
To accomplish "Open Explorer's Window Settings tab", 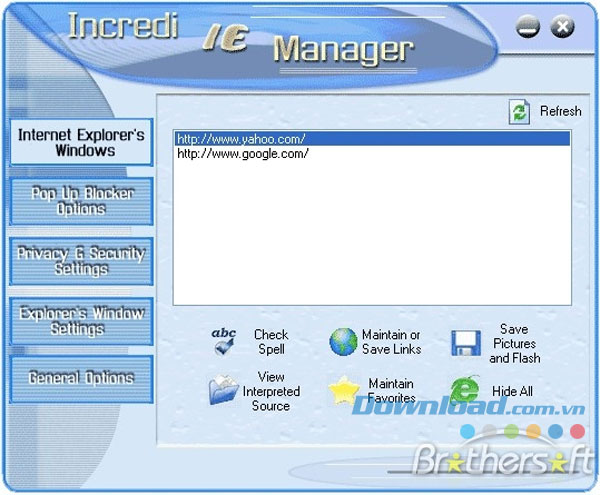I will tap(82, 321).
